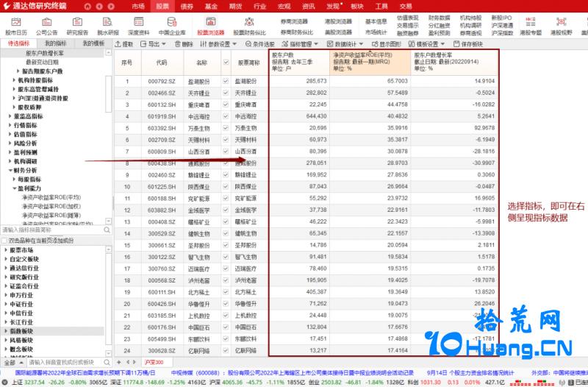Uncheck the 盐湖股份 row checkbox
588x387 pixels.
click(x=226, y=81)
